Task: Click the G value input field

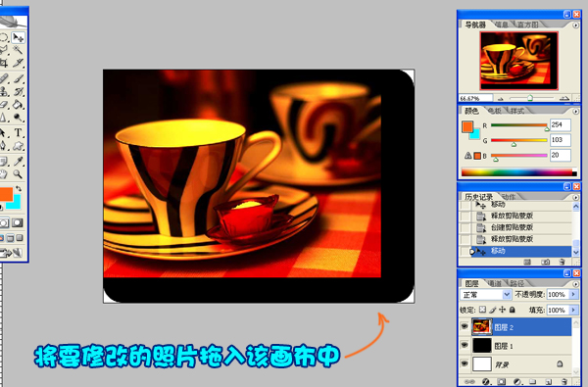Action: [561, 140]
